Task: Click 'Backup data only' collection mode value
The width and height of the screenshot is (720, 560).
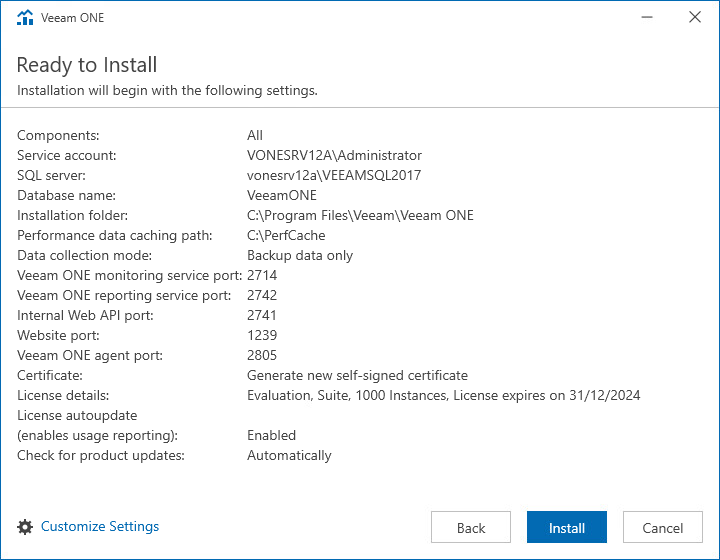Action: tap(300, 256)
